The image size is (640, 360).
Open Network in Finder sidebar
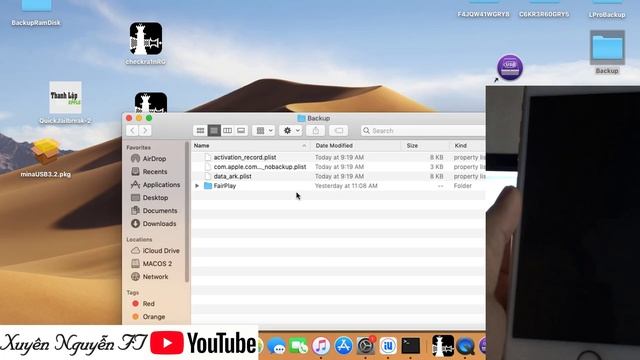pos(155,277)
